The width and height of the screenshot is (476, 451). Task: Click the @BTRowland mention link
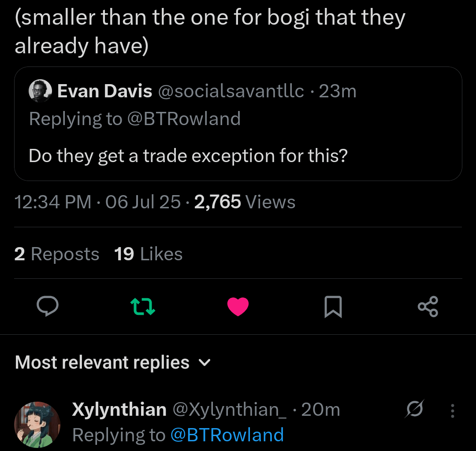click(227, 435)
